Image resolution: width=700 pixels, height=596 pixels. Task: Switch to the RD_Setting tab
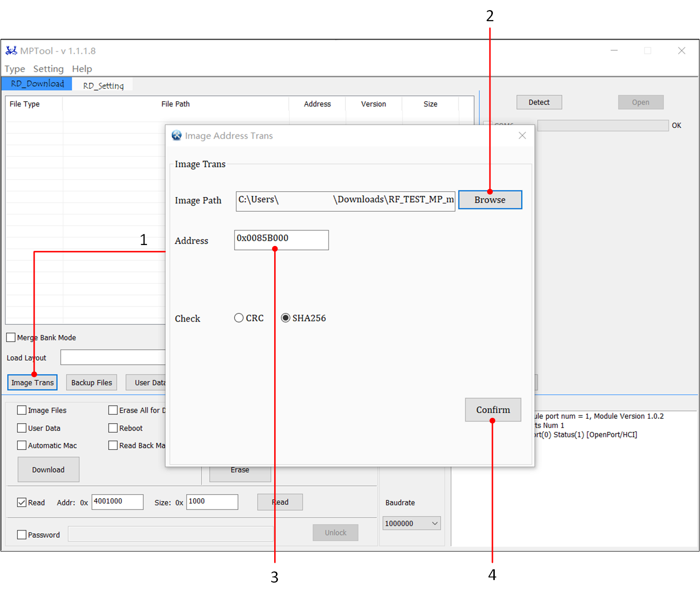[x=103, y=86]
